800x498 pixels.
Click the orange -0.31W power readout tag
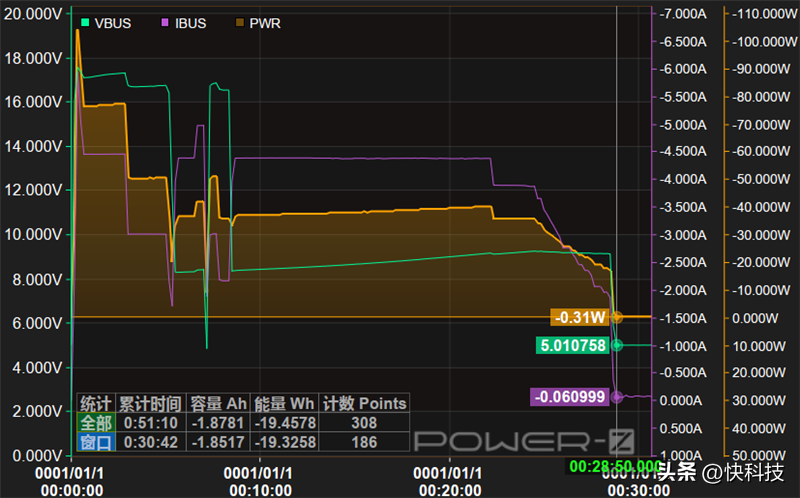(580, 317)
